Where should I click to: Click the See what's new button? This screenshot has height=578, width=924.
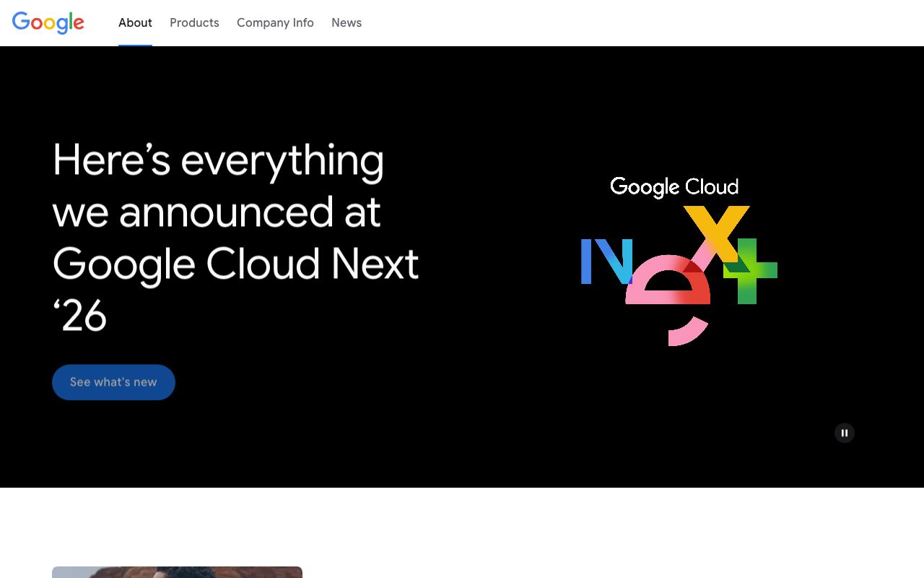click(x=113, y=382)
